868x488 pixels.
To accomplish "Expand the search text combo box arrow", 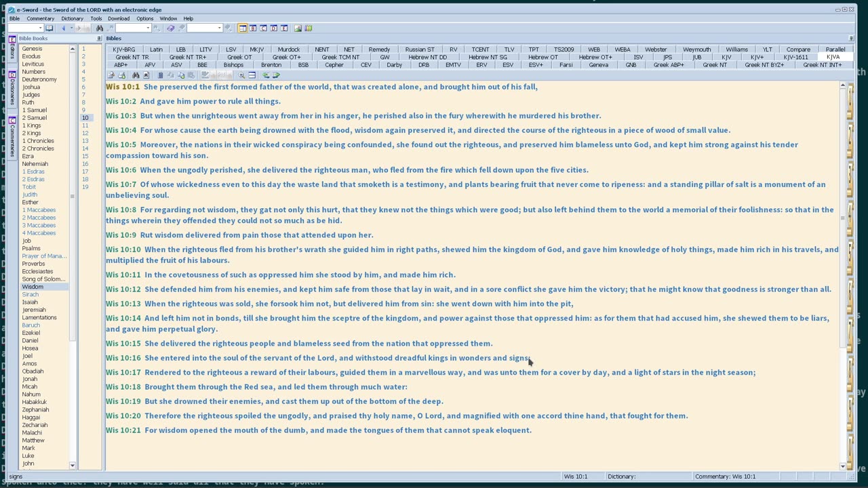I will 149,28.
